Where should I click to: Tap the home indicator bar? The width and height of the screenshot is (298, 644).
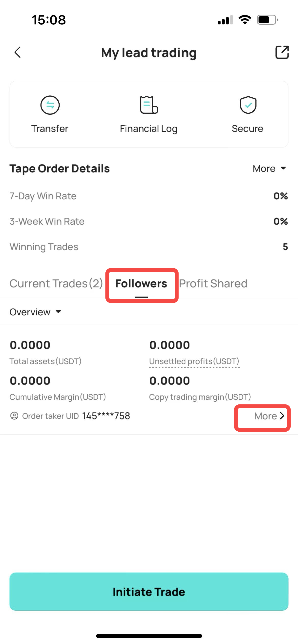click(149, 636)
